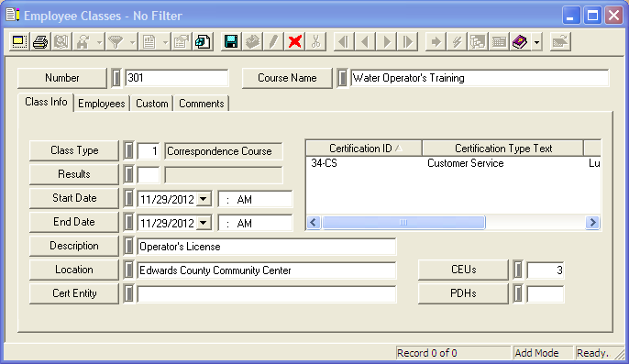
Task: Go to the last record arrow icon
Action: [x=407, y=41]
